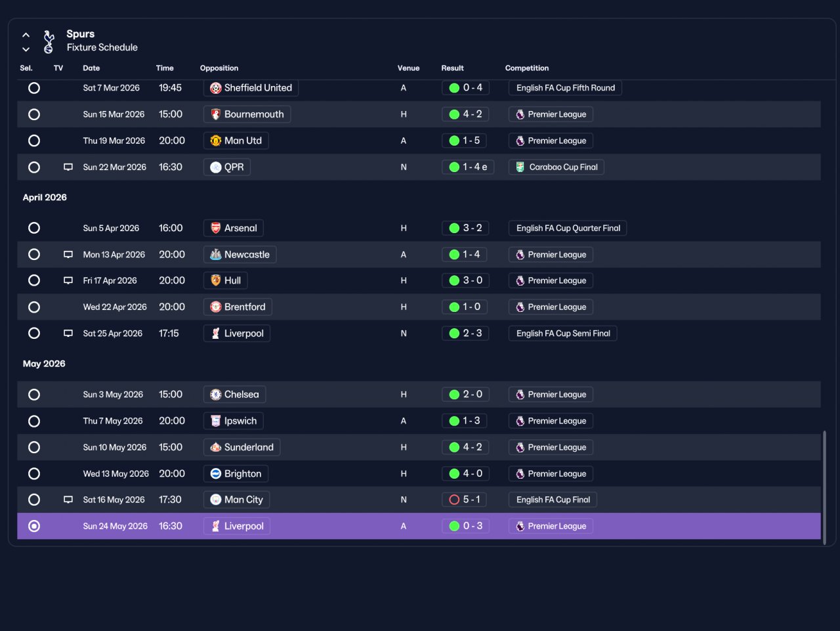Select the Brentford fixture radio button
This screenshot has height=631, width=840.
(x=34, y=307)
